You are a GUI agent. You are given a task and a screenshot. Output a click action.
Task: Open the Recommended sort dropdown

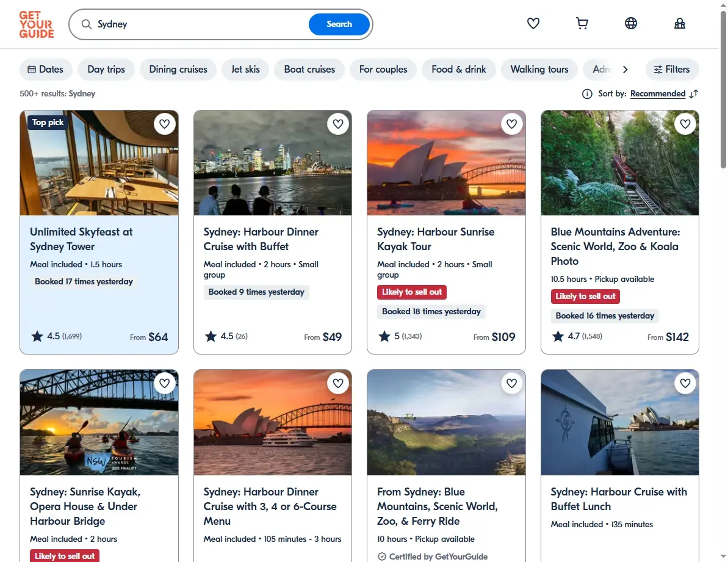click(657, 94)
